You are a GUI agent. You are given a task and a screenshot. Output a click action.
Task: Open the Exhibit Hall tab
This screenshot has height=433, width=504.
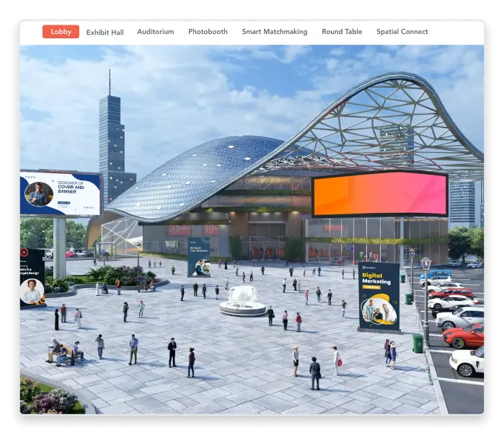point(105,32)
